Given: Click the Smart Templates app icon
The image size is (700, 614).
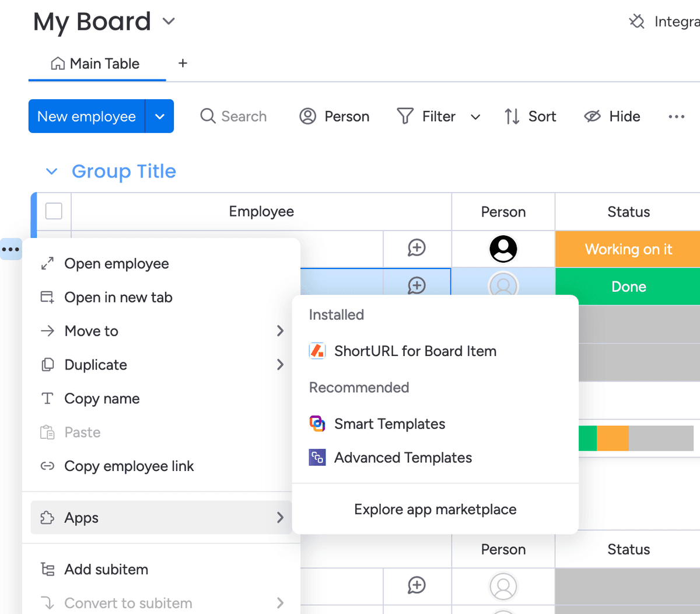Looking at the screenshot, I should [x=317, y=424].
